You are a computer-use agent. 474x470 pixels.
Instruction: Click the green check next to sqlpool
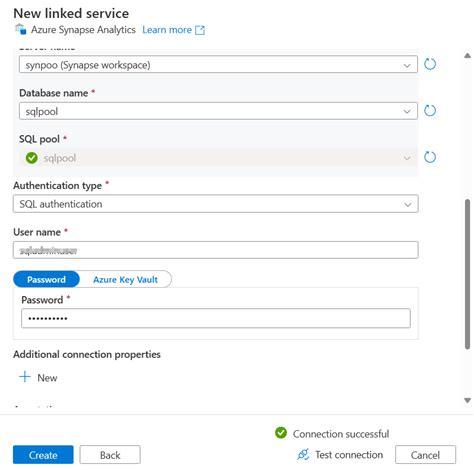coord(32,158)
